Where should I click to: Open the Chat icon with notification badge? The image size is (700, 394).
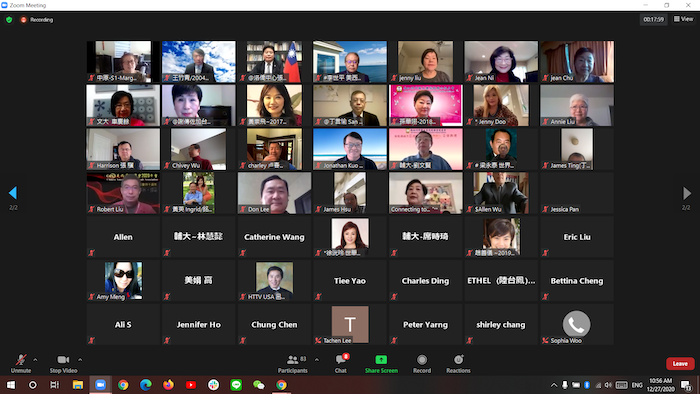pos(341,359)
